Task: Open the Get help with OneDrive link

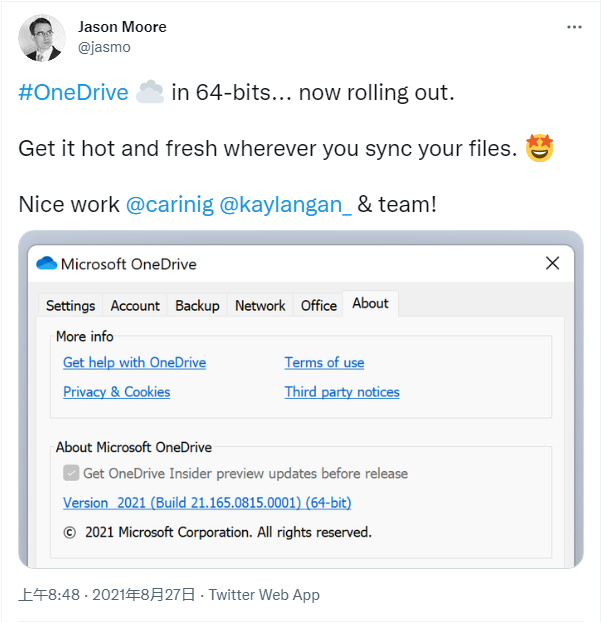Action: (x=134, y=362)
